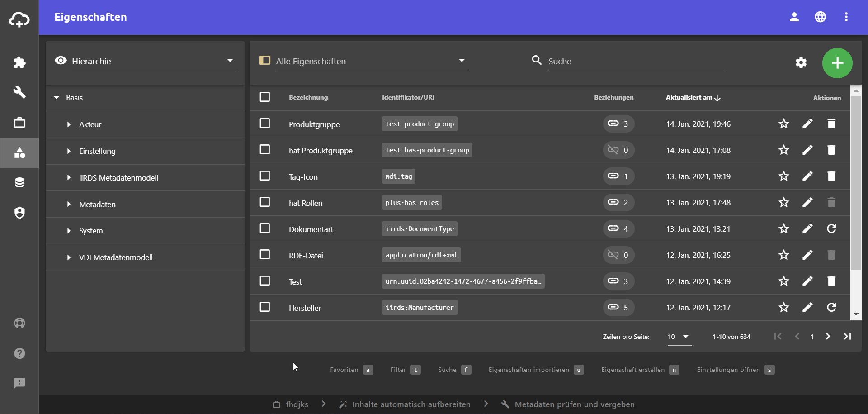Click the green add property button
The image size is (868, 414).
(837, 63)
